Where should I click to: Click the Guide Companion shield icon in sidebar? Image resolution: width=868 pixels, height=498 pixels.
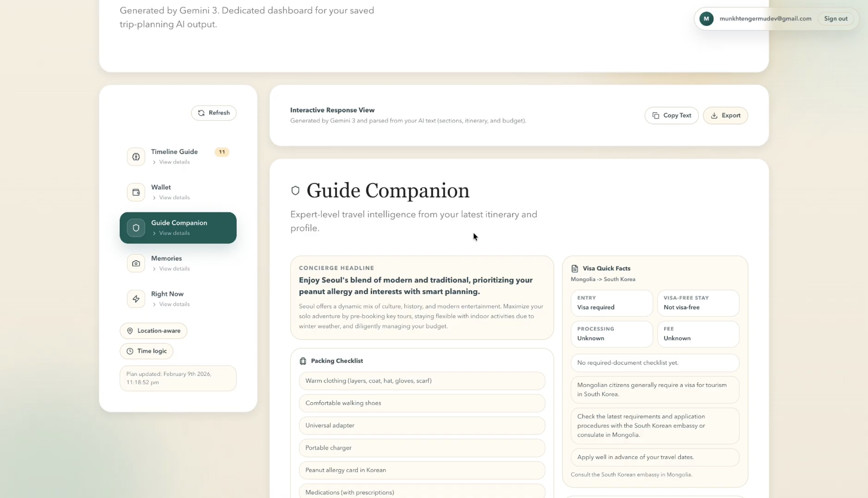136,228
